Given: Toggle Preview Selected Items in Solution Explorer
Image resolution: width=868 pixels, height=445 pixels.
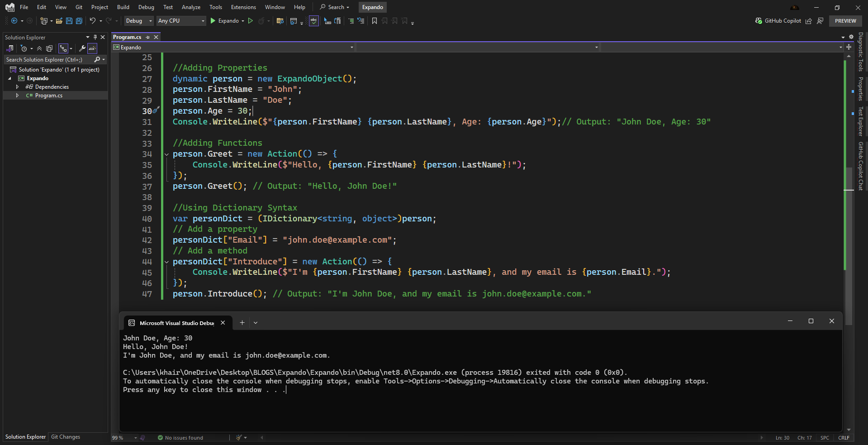Looking at the screenshot, I should coord(92,48).
